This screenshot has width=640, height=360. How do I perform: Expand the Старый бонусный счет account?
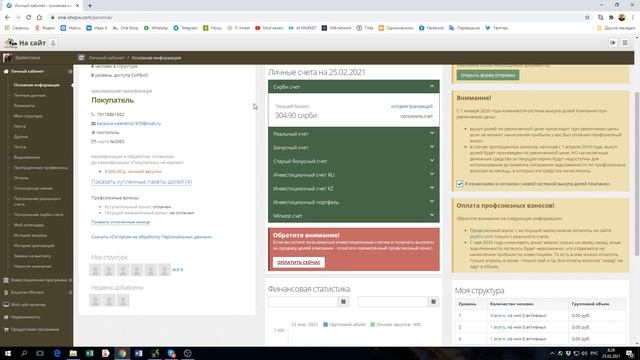click(x=353, y=161)
